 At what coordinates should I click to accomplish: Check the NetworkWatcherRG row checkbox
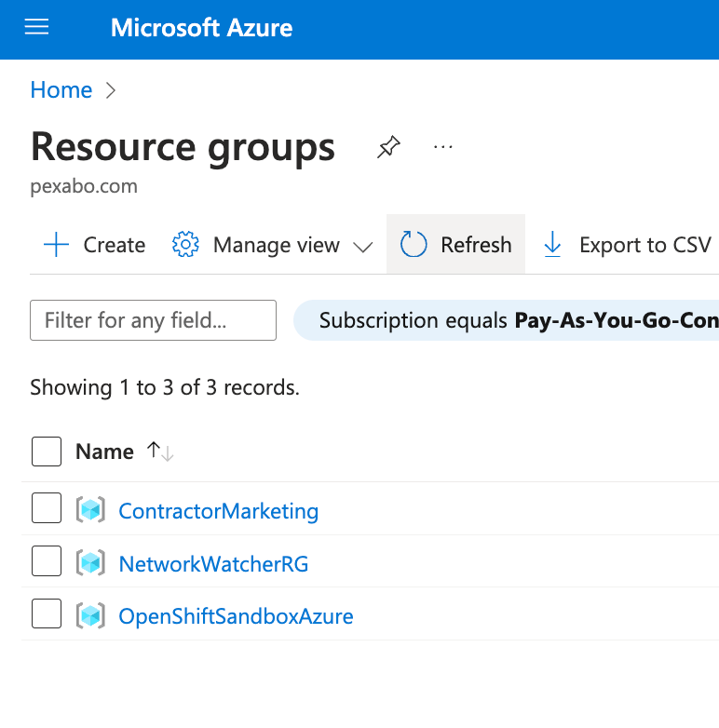47,560
